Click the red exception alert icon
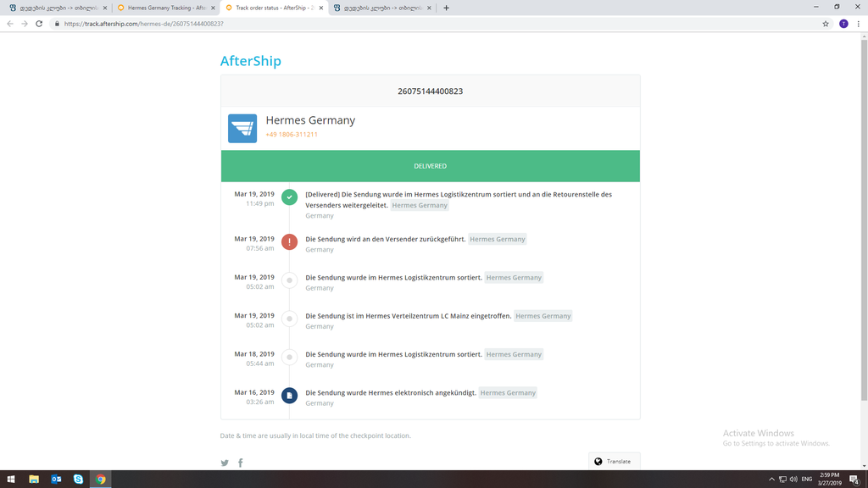Screen dimensions: 868x488 click(290, 241)
